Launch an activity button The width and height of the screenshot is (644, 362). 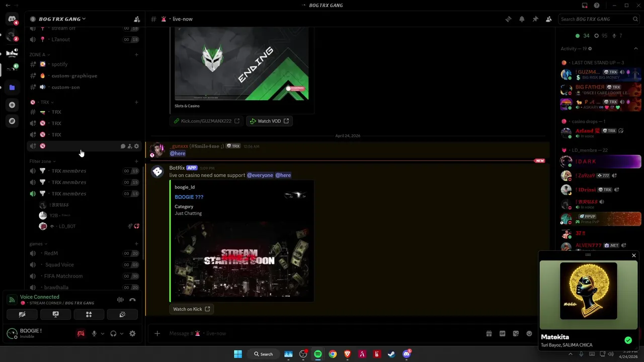(89, 314)
